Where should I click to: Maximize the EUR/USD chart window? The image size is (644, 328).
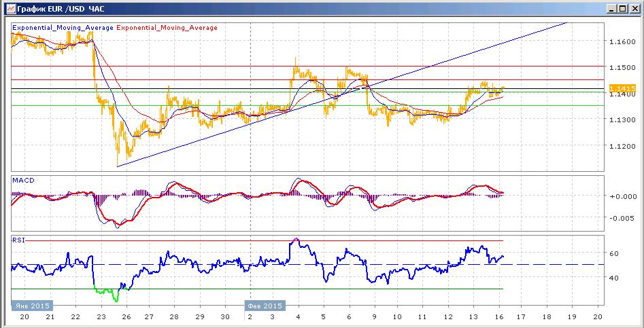pos(623,7)
